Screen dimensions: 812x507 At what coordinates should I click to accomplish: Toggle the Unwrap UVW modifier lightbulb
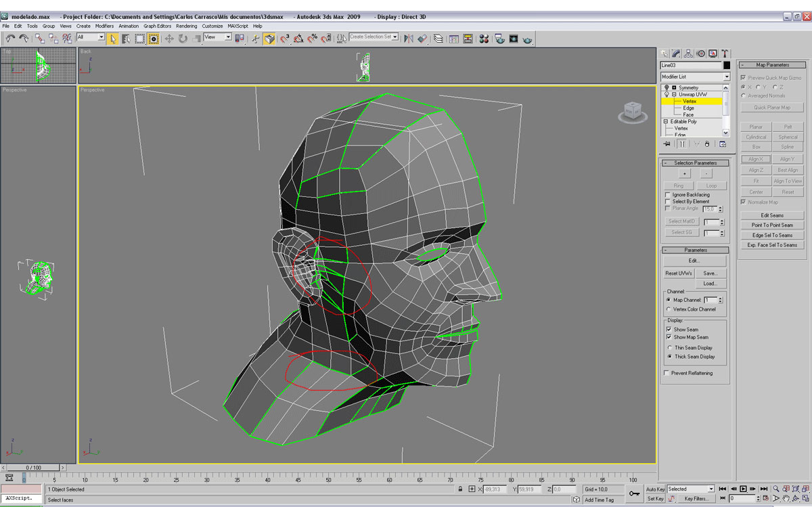point(667,94)
